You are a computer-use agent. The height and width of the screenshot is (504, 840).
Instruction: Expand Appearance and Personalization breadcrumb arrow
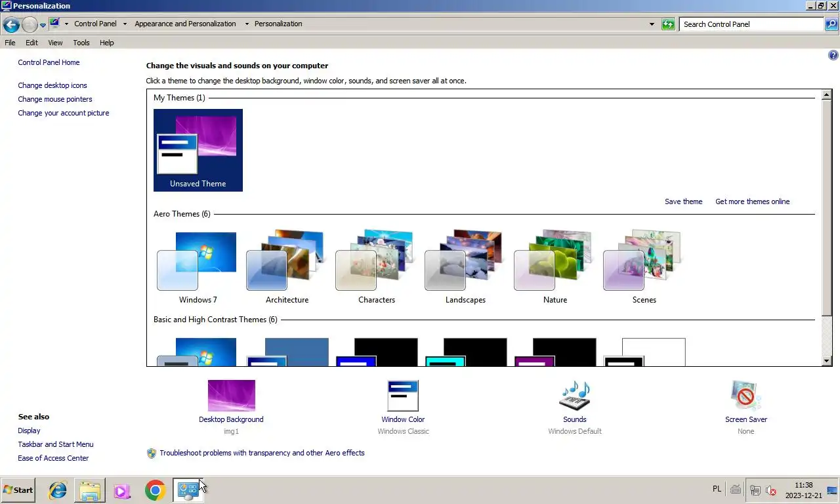pyautogui.click(x=247, y=24)
